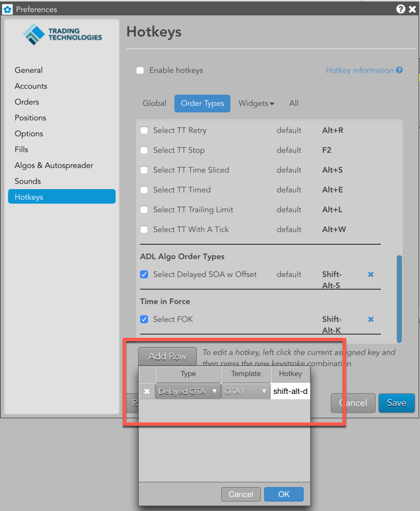Click Cancel in the popup dialog
Viewport: 420px width, 511px height.
click(240, 494)
